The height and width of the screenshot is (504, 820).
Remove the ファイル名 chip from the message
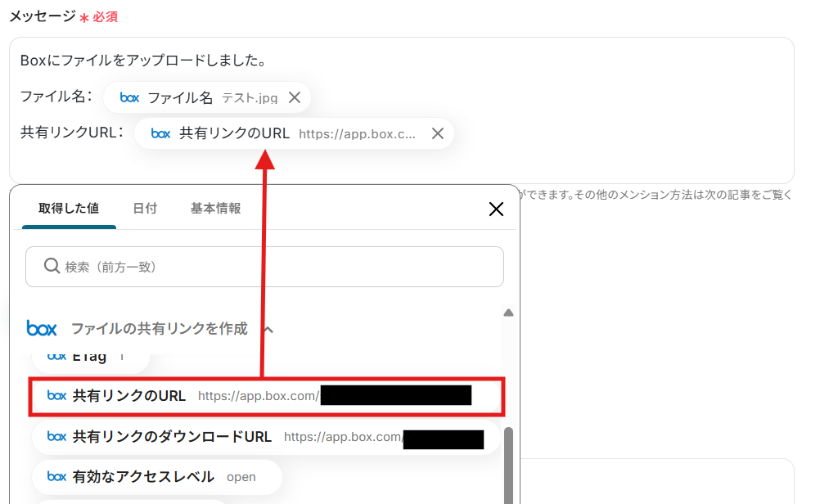(x=295, y=97)
